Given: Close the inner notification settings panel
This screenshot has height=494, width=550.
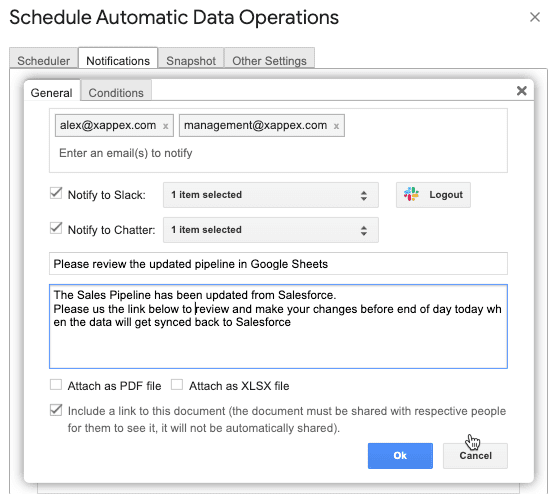Looking at the screenshot, I should pos(522,91).
